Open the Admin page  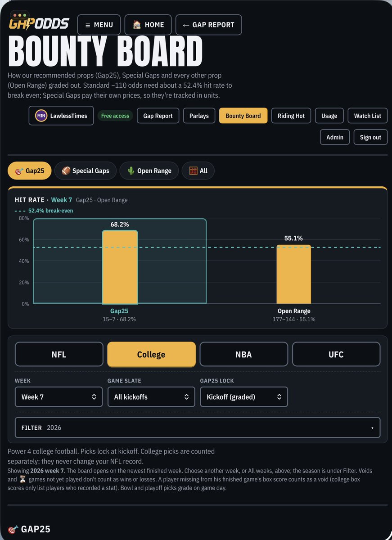coord(335,137)
